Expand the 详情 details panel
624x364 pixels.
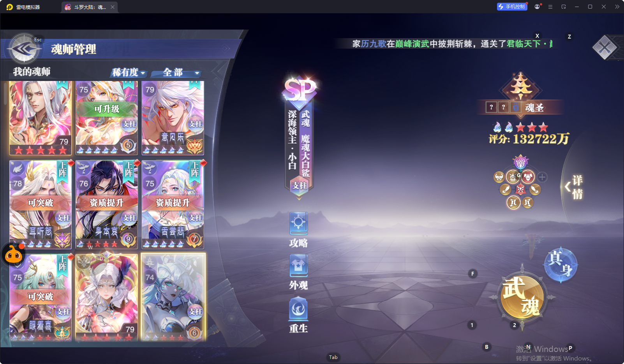(x=574, y=187)
